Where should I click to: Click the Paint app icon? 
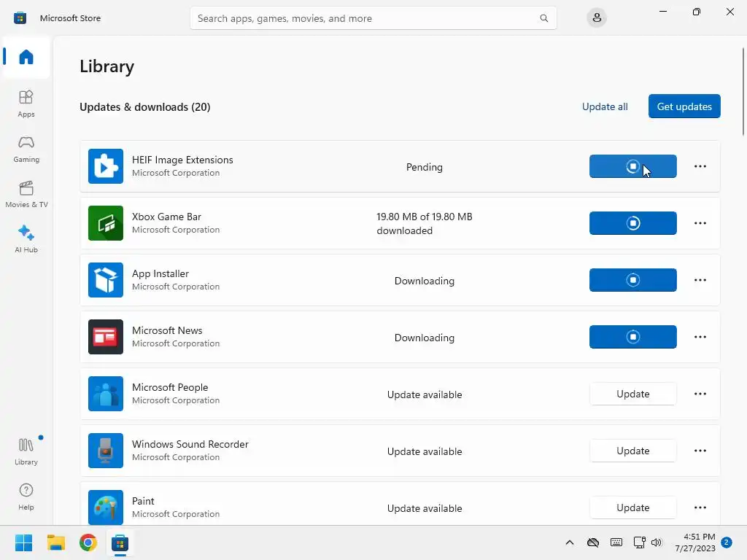click(x=106, y=507)
